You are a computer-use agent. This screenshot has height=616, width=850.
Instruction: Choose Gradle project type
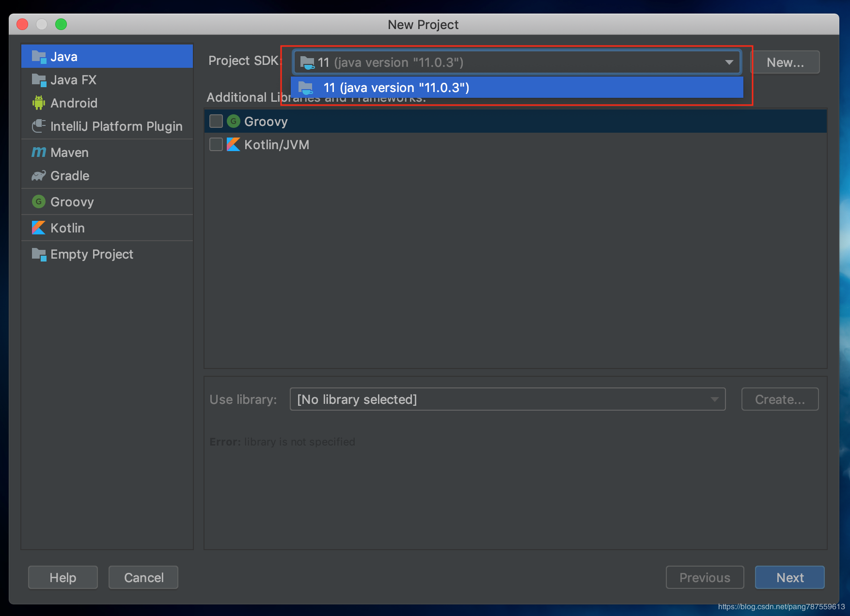click(x=107, y=175)
